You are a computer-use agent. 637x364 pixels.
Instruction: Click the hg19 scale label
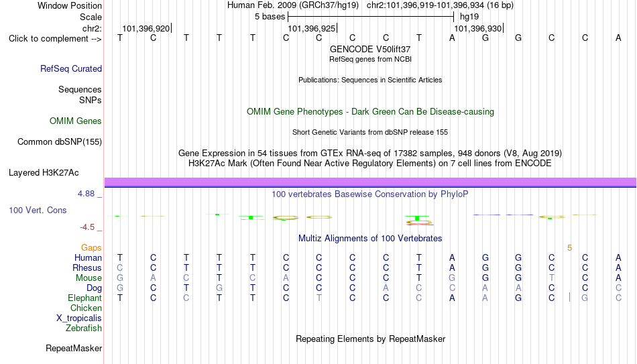coord(469,17)
